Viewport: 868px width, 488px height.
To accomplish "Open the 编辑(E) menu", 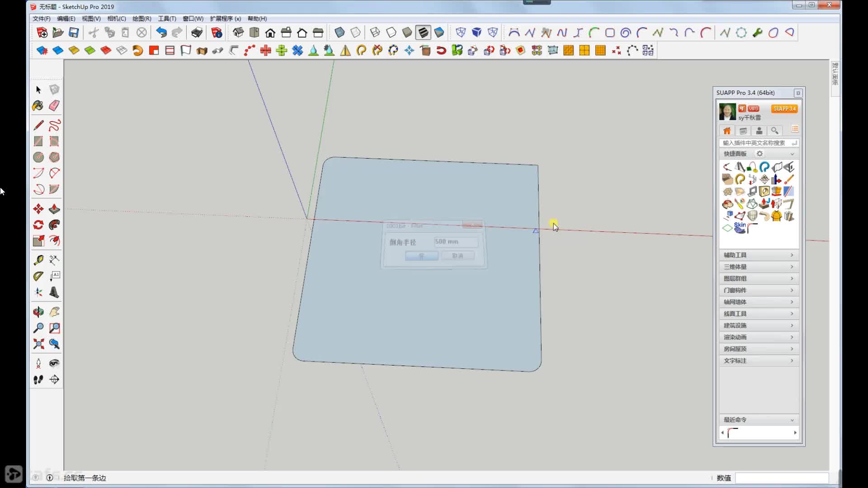I will 66,19.
